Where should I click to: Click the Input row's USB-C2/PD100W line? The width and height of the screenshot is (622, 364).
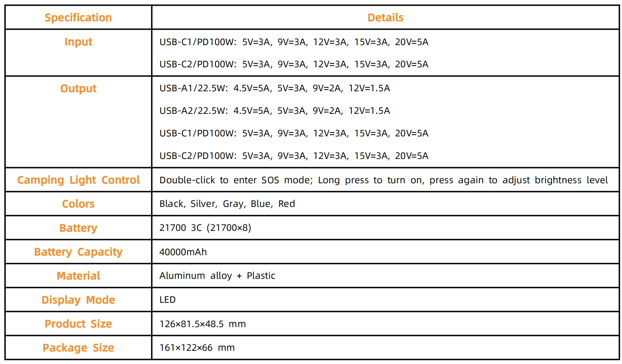294,64
